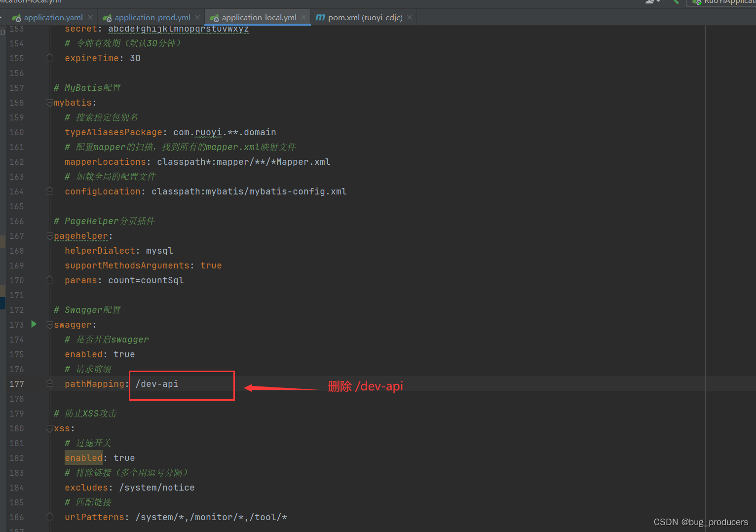Image resolution: width=756 pixels, height=532 pixels.
Task: Click the Spring icon on application-local.yml tab
Action: (214, 18)
